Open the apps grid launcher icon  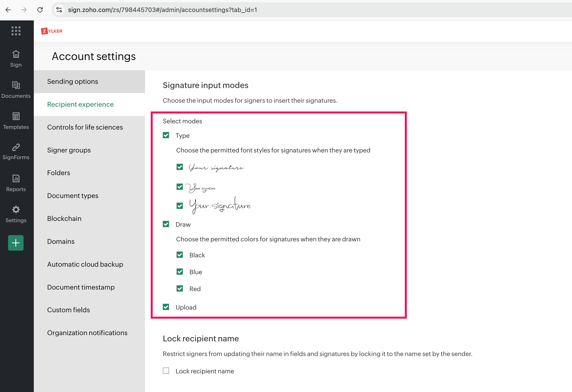click(16, 31)
